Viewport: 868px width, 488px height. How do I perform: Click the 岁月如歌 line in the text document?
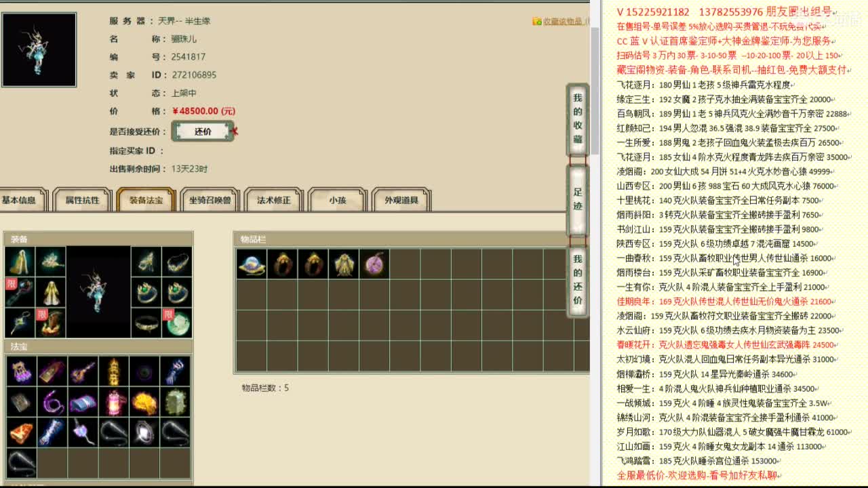734,432
